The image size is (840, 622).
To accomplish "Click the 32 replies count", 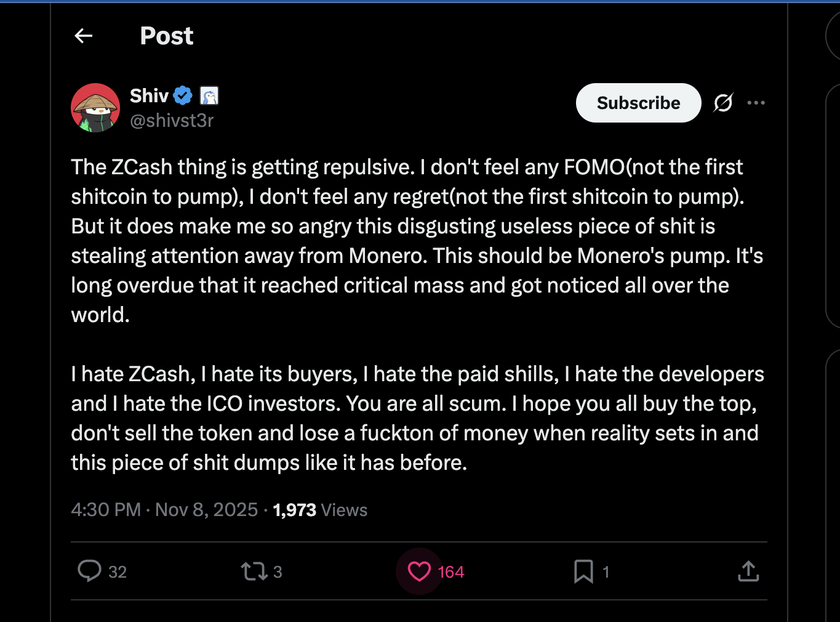I will coord(118,572).
